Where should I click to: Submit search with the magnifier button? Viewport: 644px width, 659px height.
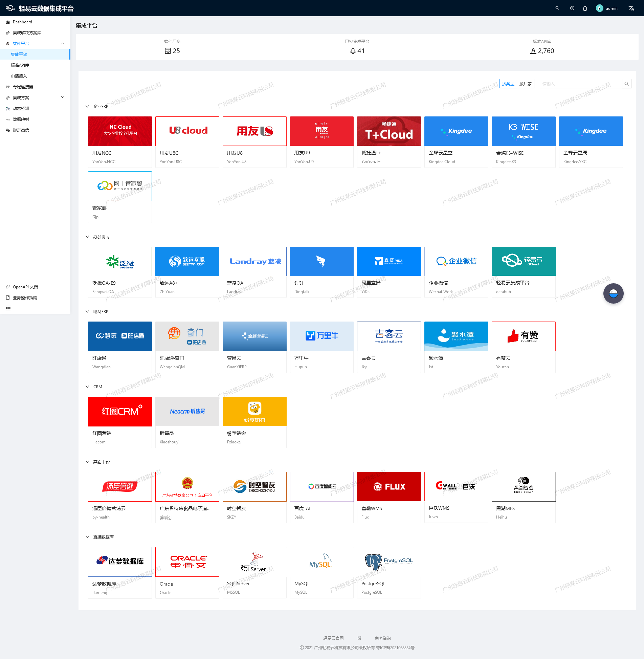tap(626, 84)
